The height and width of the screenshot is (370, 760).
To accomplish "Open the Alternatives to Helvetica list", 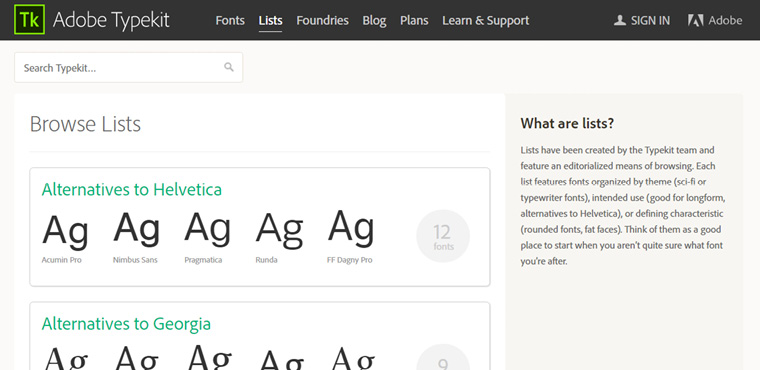I will (132, 189).
